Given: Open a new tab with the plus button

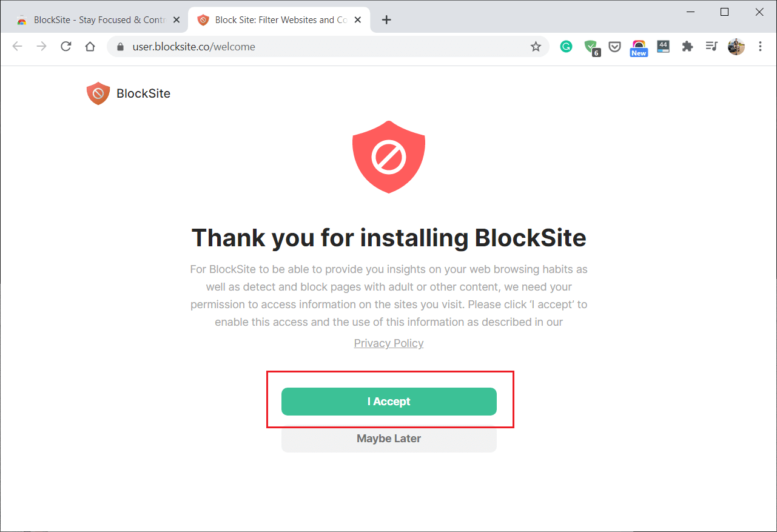Looking at the screenshot, I should click(386, 19).
